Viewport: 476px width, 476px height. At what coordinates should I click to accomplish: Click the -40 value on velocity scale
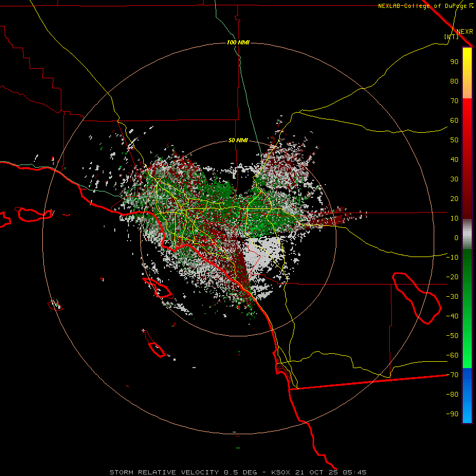pos(452,316)
